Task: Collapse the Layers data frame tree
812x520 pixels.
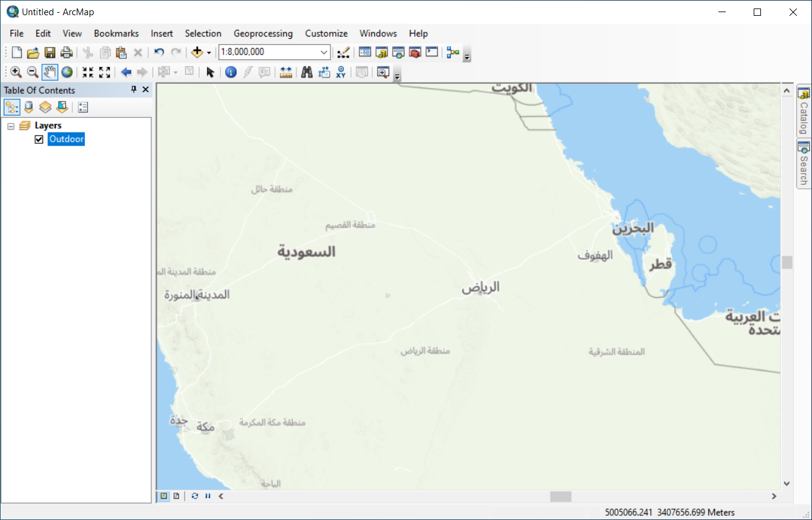Action: (x=11, y=126)
